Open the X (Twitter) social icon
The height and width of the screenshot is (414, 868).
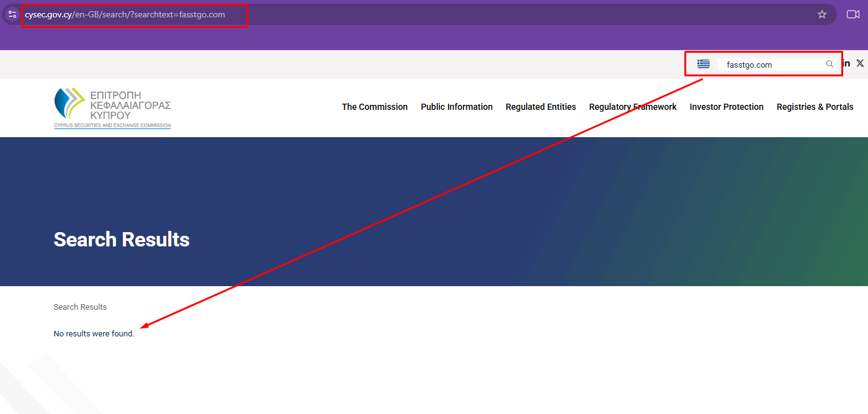tap(860, 63)
